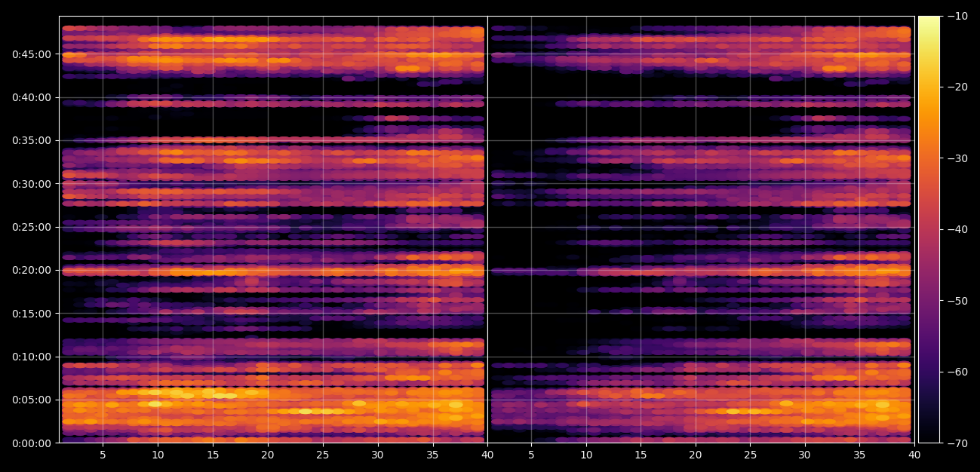The width and height of the screenshot is (980, 472).
Task: Click x-axis label 25 under left heatmap
Action: pos(323,455)
